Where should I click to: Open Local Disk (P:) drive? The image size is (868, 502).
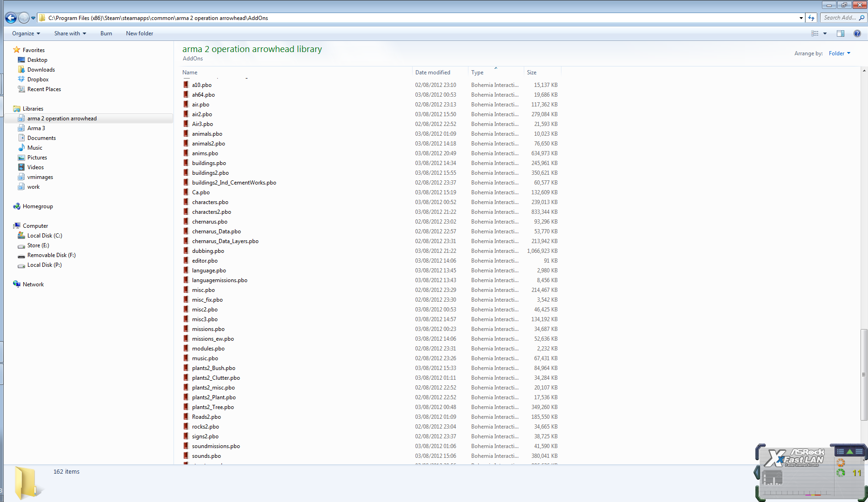[44, 265]
